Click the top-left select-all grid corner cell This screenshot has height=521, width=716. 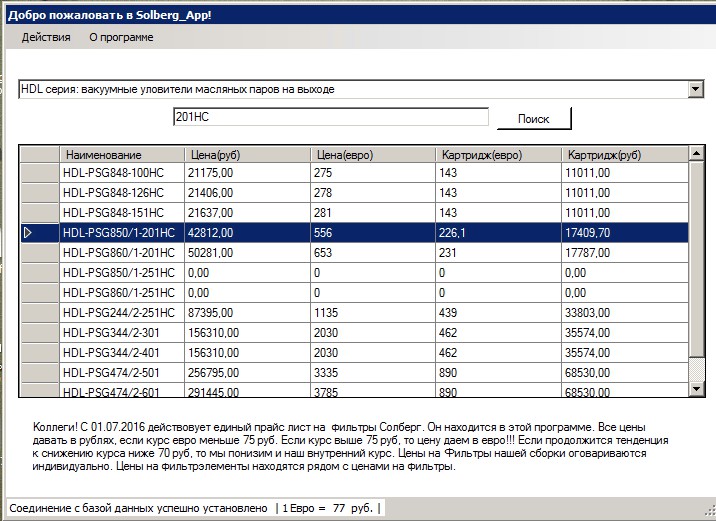(40, 154)
